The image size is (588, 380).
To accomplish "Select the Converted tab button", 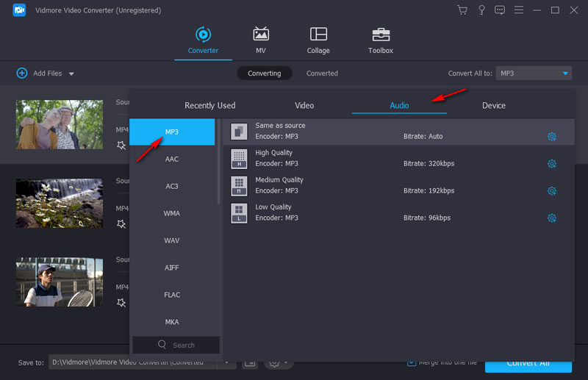I will click(322, 74).
